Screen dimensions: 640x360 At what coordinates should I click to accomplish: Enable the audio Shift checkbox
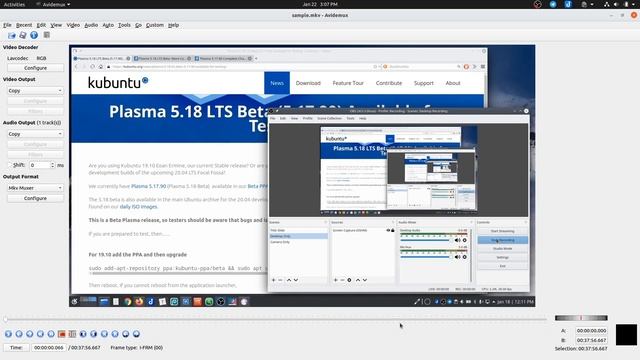(x=9, y=165)
